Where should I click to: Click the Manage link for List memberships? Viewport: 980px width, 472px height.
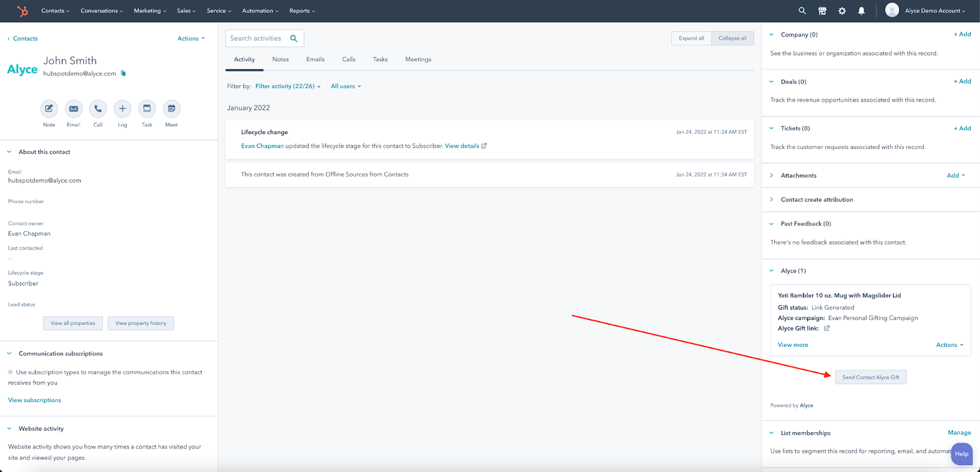[x=959, y=433]
